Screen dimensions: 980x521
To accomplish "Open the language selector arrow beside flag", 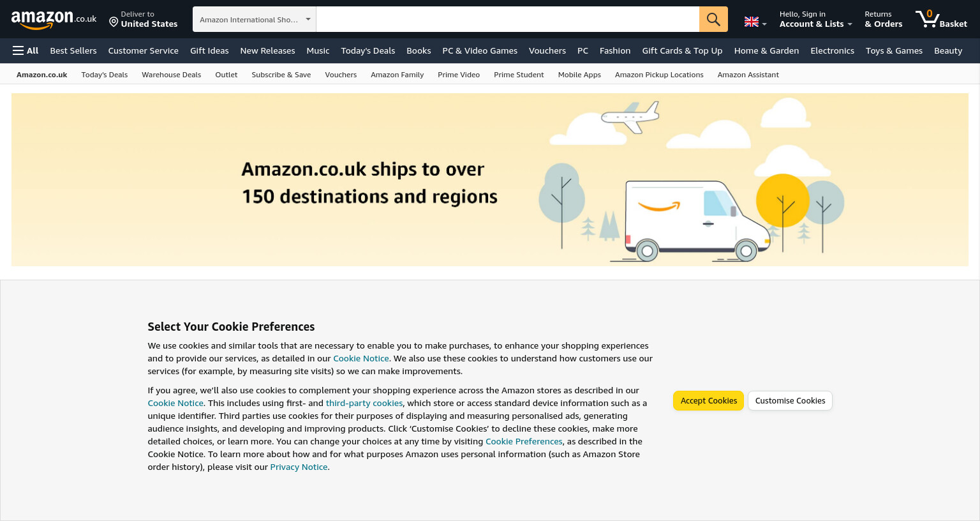I will click(764, 24).
